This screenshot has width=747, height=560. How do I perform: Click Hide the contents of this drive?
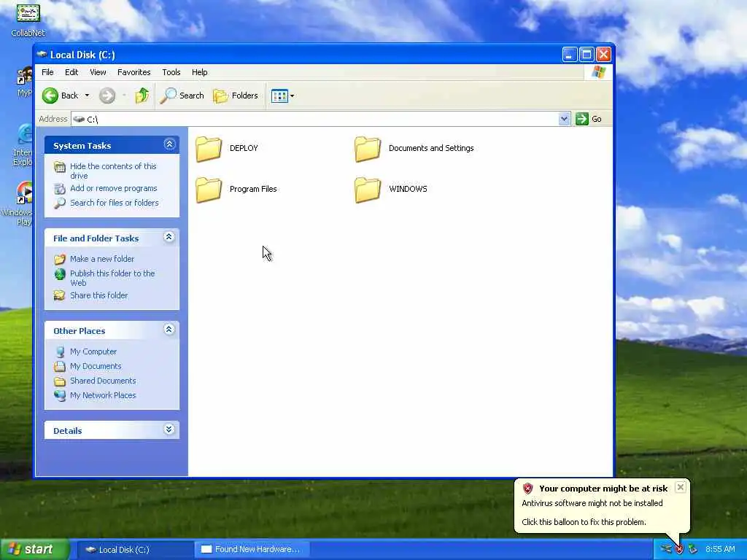click(x=113, y=171)
